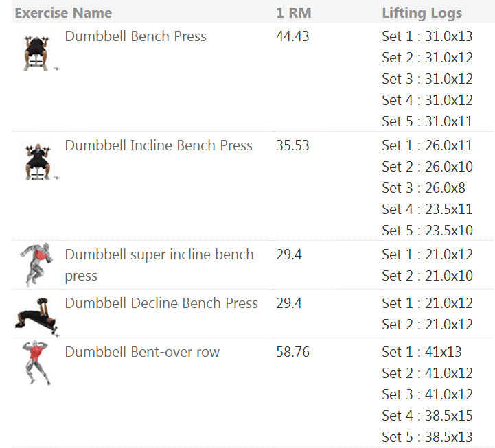Open the super incline bench press muscle icon
Viewport: 495px width, 448px height.
[x=37, y=265]
